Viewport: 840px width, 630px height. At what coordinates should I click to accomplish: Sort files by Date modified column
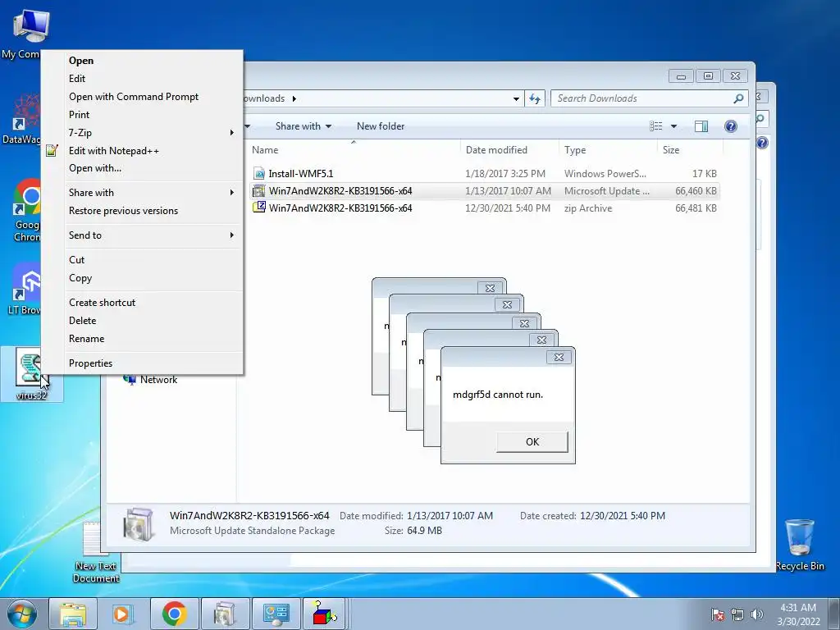point(509,150)
